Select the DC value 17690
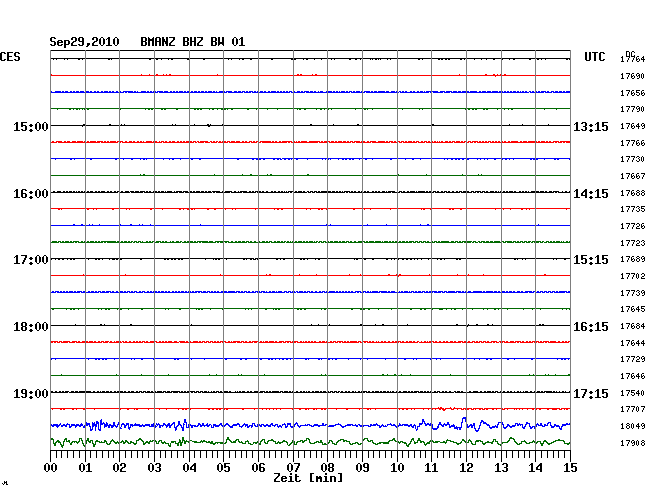This screenshot has width=650, height=494. pos(633,76)
